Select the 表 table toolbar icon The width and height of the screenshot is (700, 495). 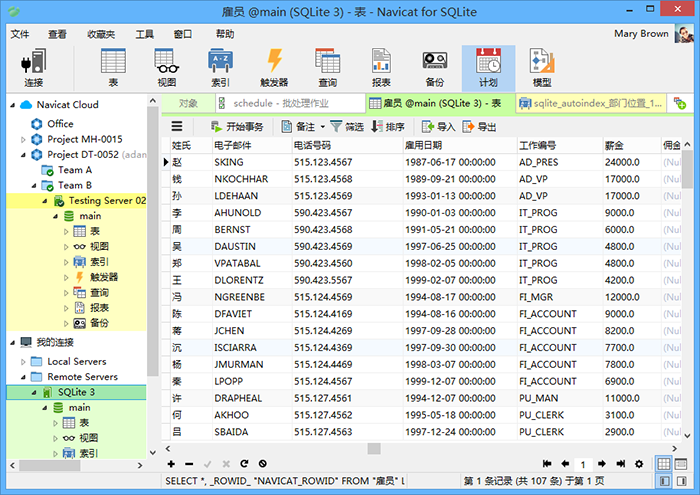tap(113, 68)
